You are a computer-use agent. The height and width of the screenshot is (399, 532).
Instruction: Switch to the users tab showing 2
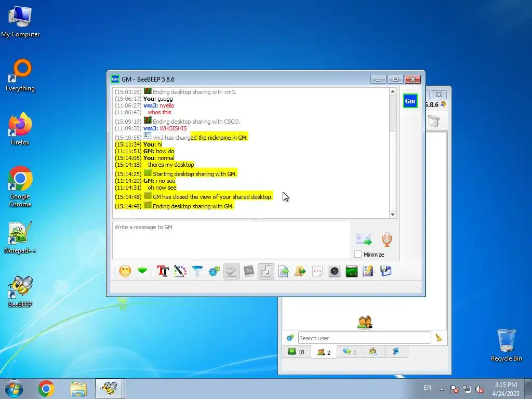(x=324, y=352)
